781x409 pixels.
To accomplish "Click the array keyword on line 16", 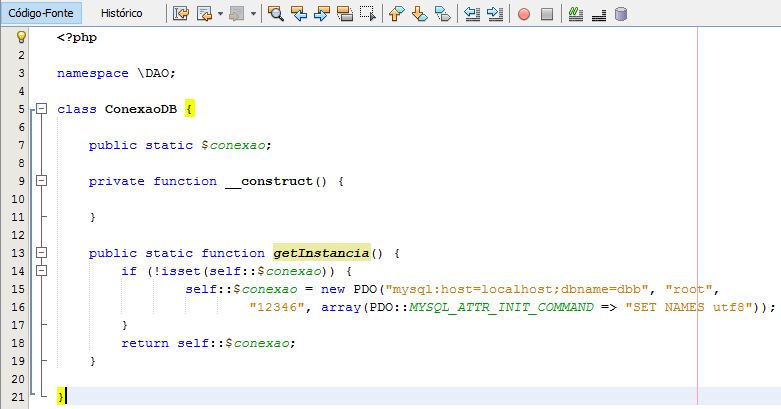I will (341, 307).
